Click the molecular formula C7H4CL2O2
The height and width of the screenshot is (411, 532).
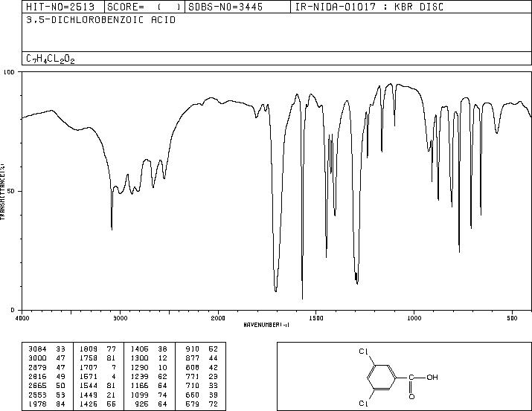(50, 59)
